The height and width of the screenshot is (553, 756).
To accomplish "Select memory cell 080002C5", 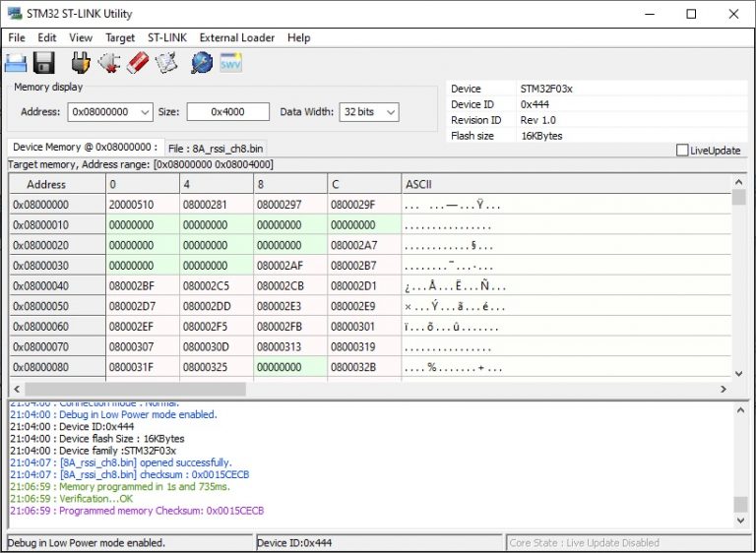I will point(217,286).
